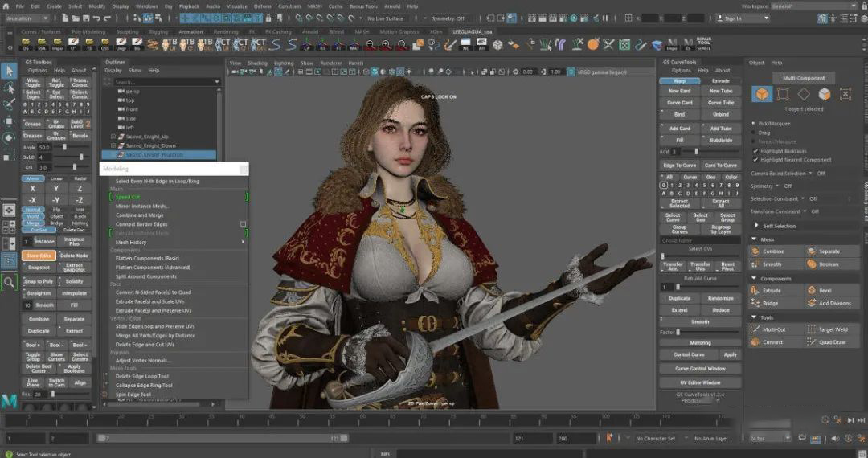
Task: Choose the Lasso select tool
Action: click(x=9, y=88)
